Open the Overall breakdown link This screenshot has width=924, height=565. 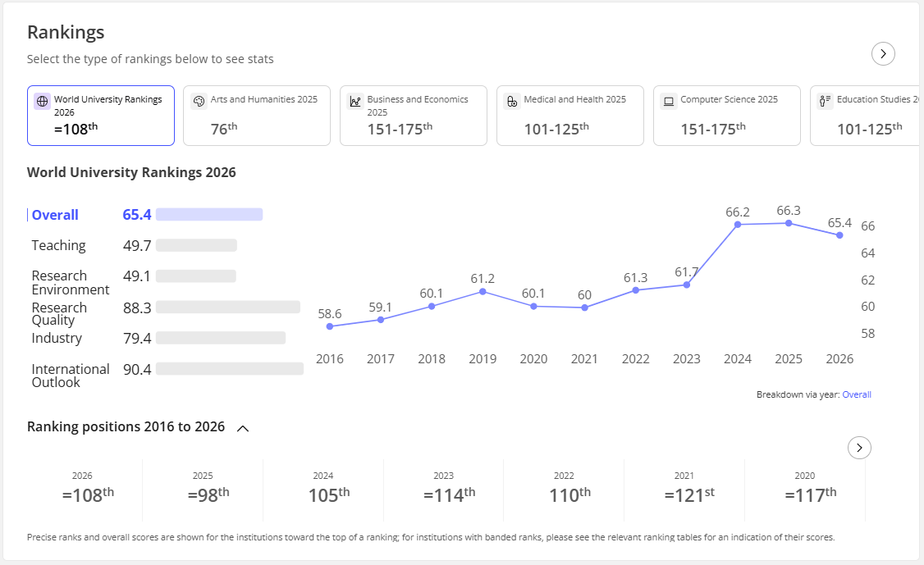[856, 394]
